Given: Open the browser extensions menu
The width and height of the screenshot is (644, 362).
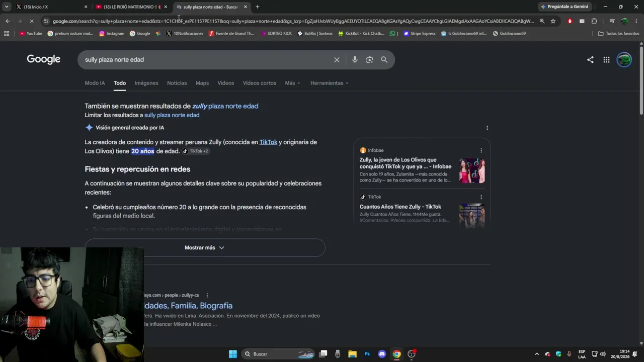Looking at the screenshot, I should point(594,21).
